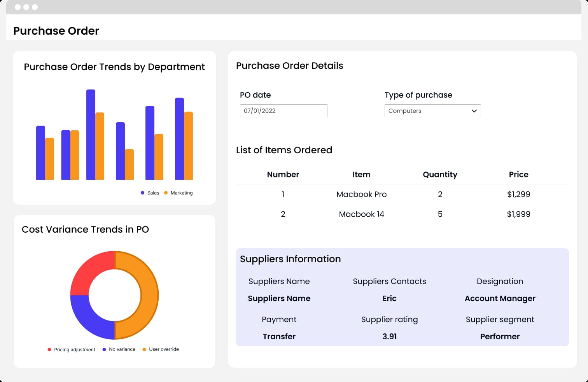Click the supplier contact Eric
Viewport: 588px width, 382px height.
coord(389,298)
